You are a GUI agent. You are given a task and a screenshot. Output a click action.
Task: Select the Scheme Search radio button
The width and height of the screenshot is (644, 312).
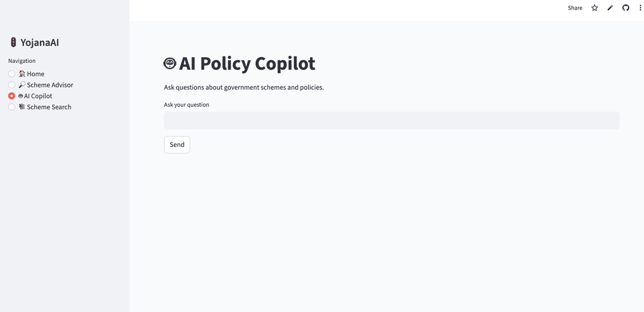[x=12, y=107]
